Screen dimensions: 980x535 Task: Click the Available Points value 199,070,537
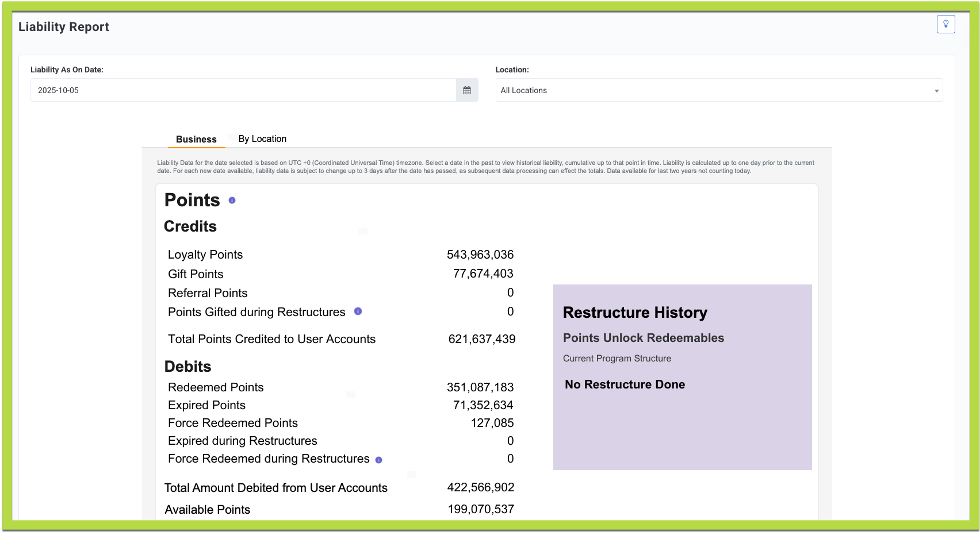click(481, 509)
